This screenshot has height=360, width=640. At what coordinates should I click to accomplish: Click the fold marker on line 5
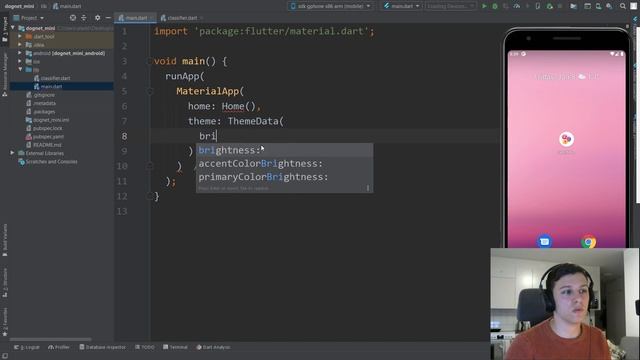click(x=149, y=91)
